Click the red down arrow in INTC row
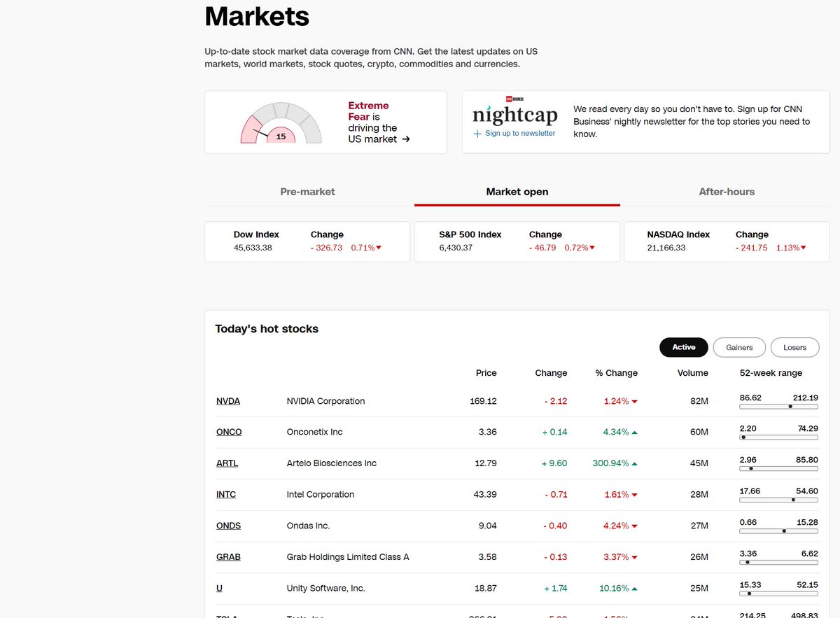The height and width of the screenshot is (618, 840). [x=634, y=495]
